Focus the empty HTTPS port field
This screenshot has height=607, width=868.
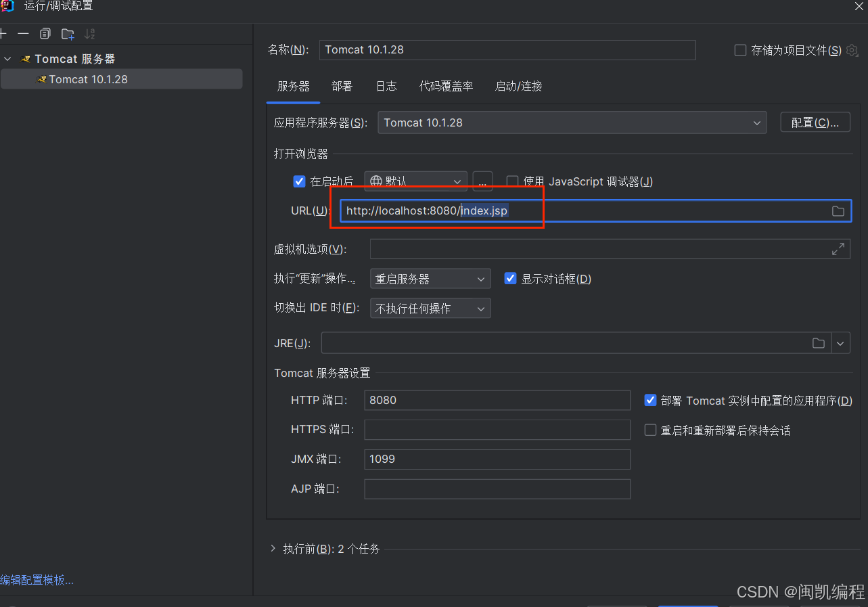pos(497,430)
